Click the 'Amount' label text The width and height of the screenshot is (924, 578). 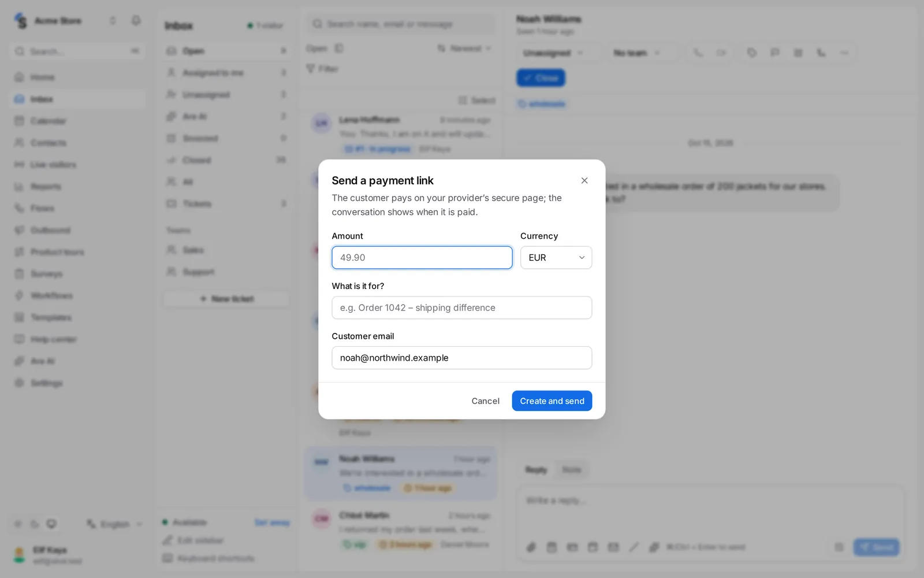(347, 236)
